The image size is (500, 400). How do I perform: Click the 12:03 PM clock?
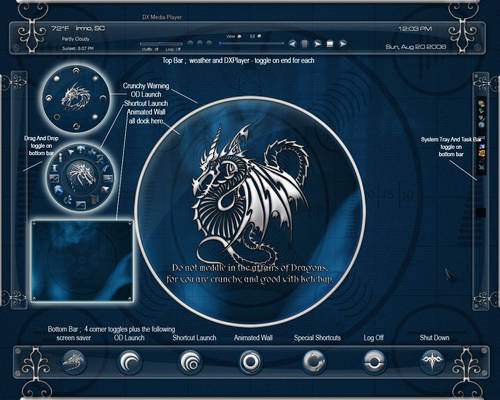click(x=415, y=29)
